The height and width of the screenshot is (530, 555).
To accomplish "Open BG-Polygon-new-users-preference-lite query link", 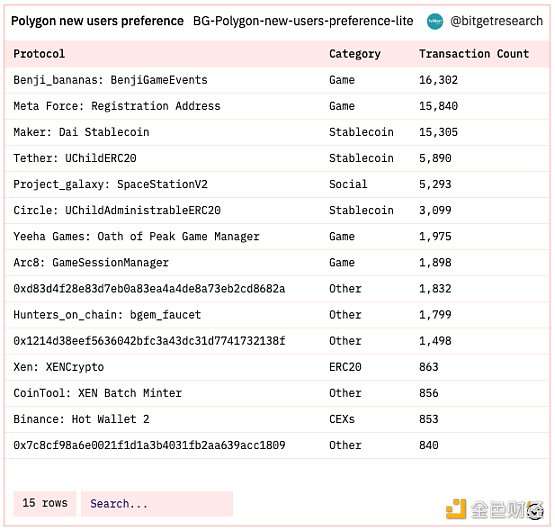I will [x=303, y=21].
